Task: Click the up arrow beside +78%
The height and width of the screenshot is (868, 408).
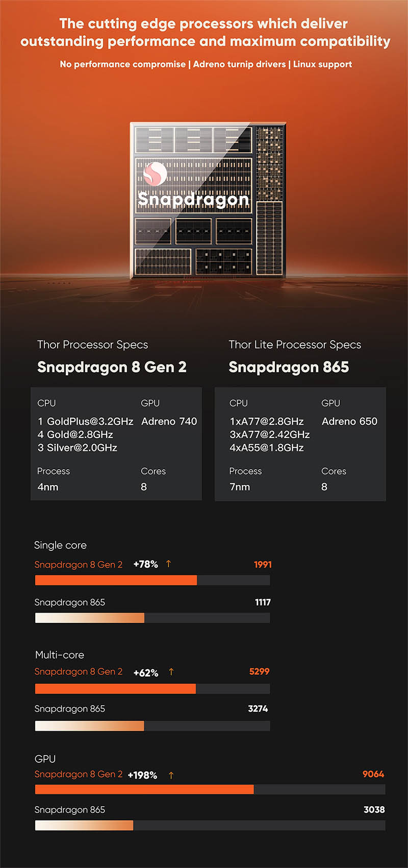Action: tap(168, 564)
